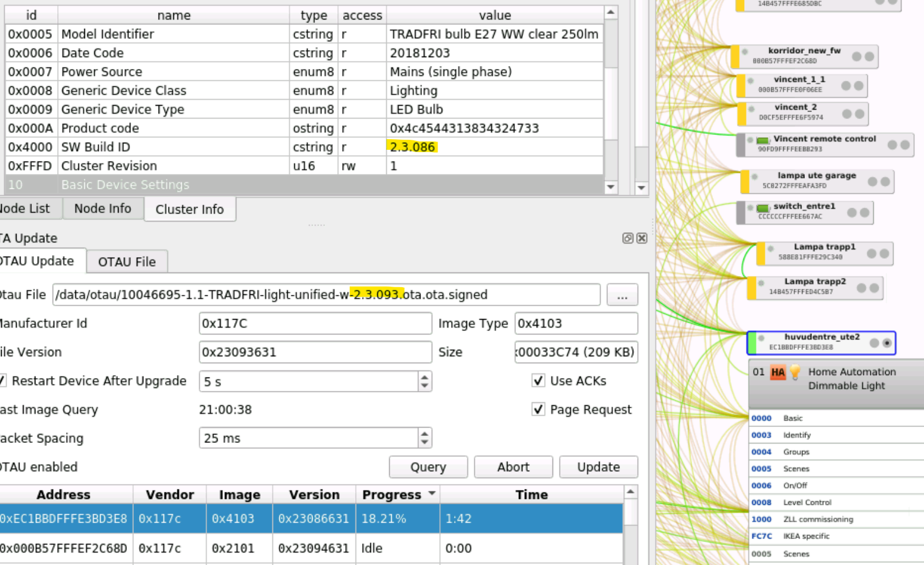Toggle Restart Device After Upgrade
Viewport: 924px width, 565px height.
(3, 380)
